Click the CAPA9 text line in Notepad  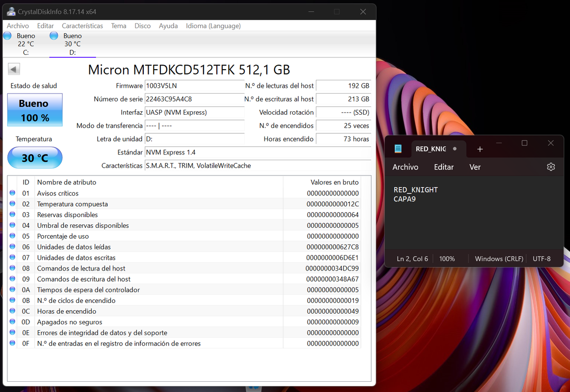[404, 199]
